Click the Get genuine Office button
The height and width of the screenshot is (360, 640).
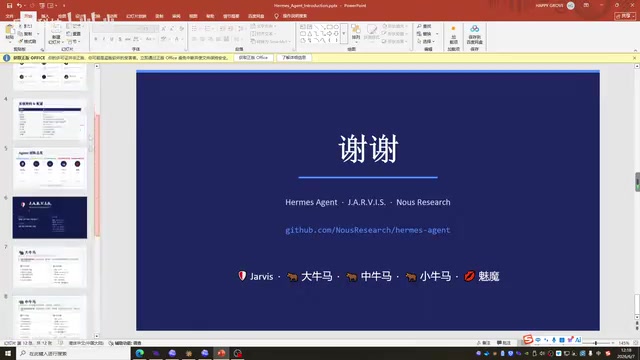click(x=253, y=58)
